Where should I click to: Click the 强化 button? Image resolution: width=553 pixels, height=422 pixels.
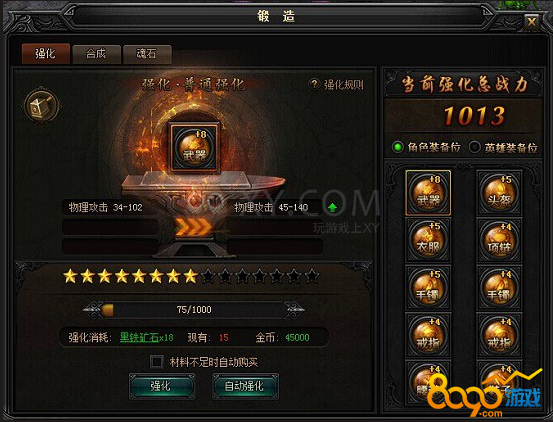point(161,386)
